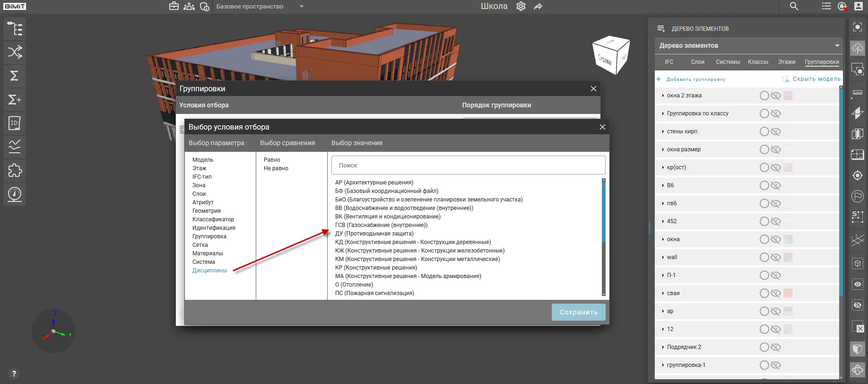The image size is (868, 384).
Task: Click the pink color swatch of 'окна 2 этажа'
Action: (788, 96)
